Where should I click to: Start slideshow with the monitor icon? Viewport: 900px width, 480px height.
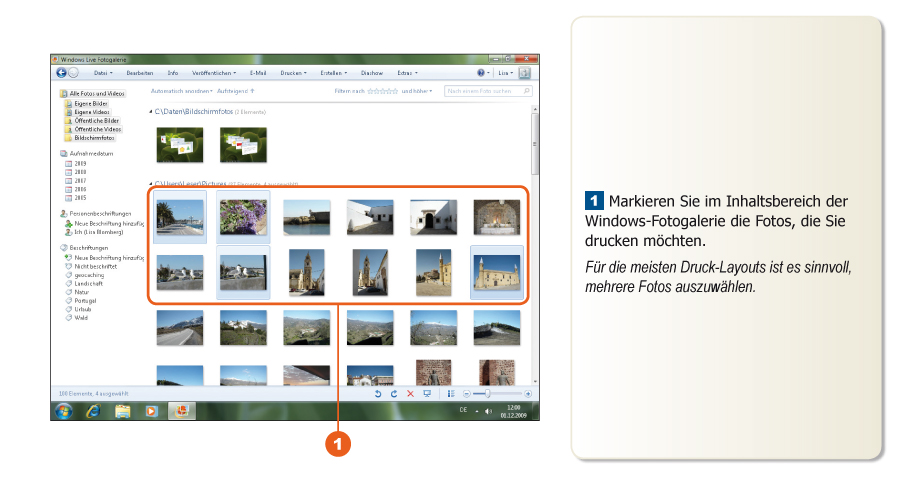[x=427, y=394]
